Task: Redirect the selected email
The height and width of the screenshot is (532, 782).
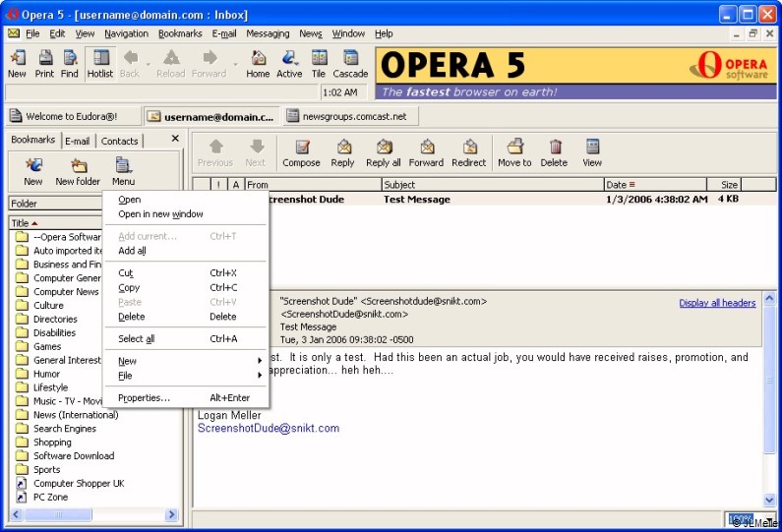Action: pos(469,153)
